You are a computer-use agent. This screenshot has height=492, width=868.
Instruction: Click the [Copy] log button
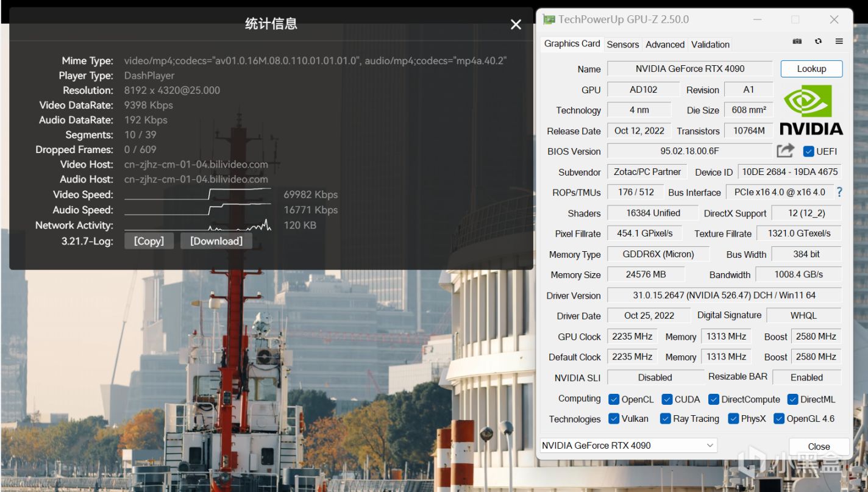tap(149, 241)
